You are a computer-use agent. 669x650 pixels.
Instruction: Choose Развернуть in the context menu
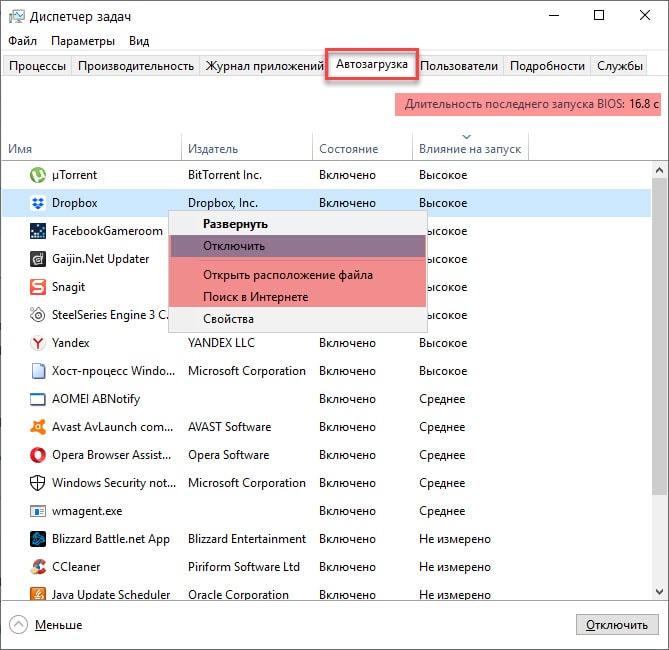297,224
